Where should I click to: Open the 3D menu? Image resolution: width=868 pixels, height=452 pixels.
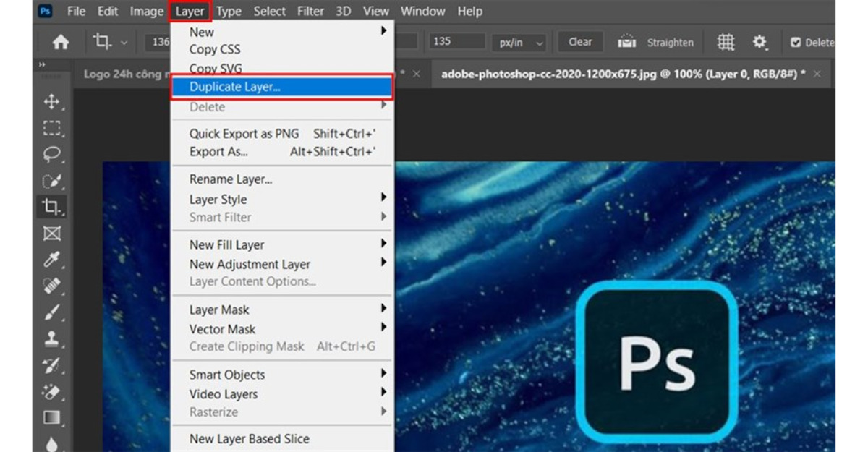344,12
